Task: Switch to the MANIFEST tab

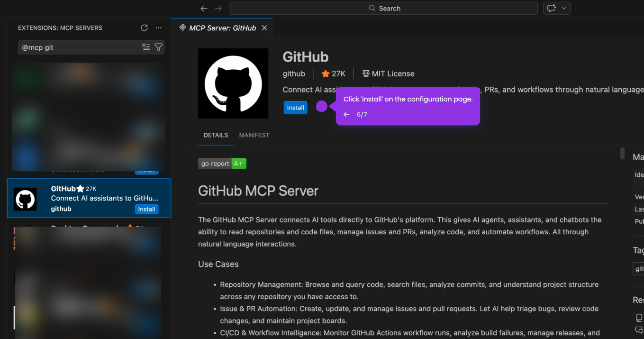Action: click(254, 135)
